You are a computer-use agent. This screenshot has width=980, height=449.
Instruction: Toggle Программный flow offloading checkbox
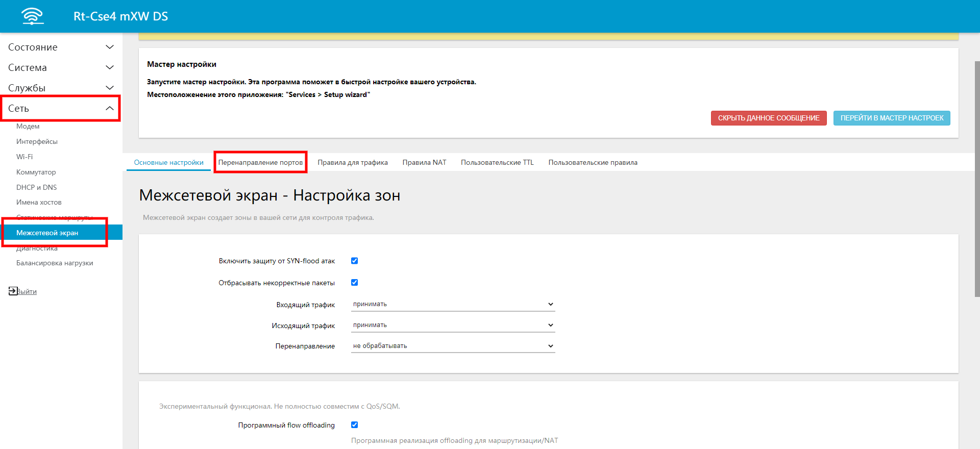(354, 425)
